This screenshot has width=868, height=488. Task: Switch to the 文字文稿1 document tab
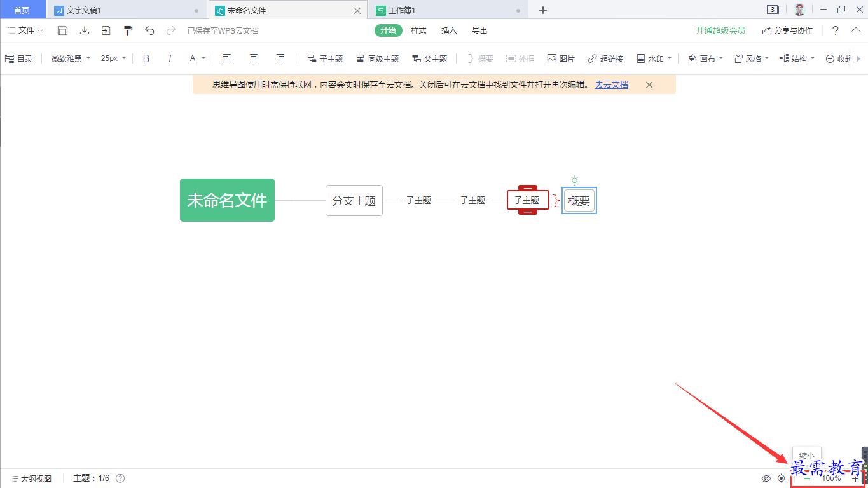127,10
